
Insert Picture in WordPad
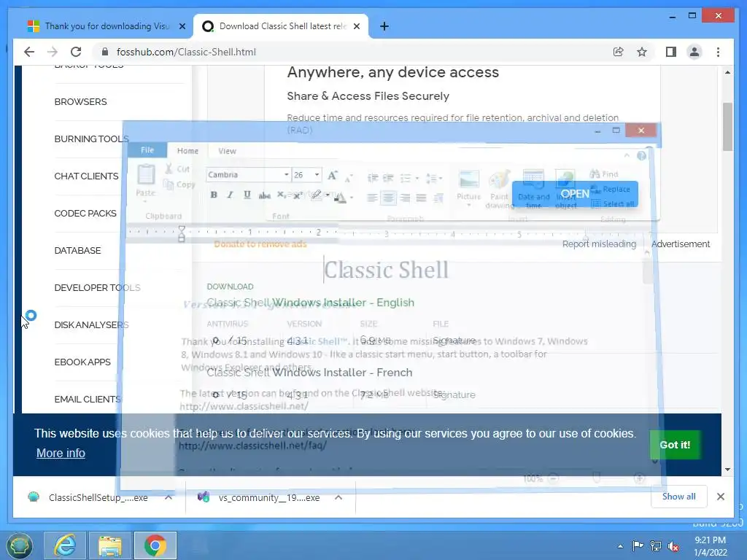[x=469, y=189]
